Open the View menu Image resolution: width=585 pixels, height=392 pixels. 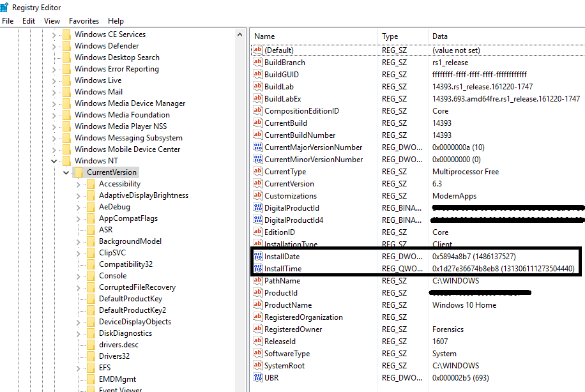tap(52, 21)
